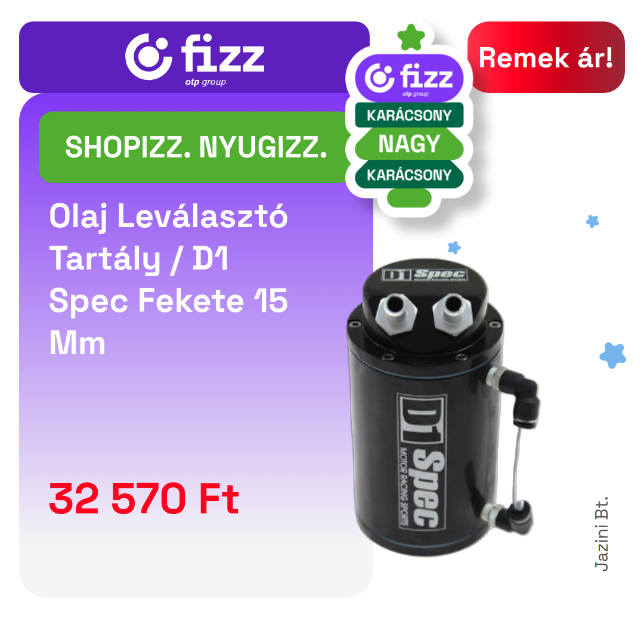Click the vertical D1 Spec label on tank body

(x=422, y=461)
